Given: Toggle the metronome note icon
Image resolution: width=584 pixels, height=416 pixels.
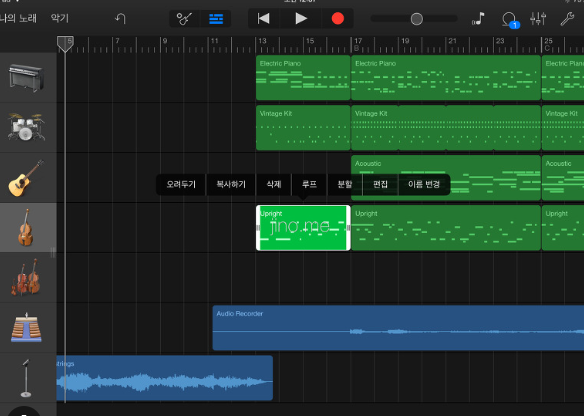Looking at the screenshot, I should pos(478,19).
